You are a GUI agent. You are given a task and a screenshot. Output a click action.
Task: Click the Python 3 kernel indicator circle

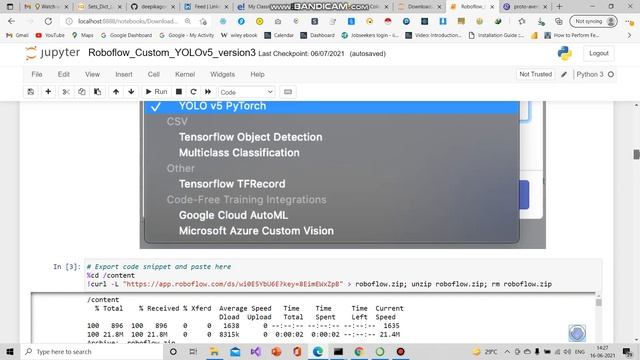(611, 74)
